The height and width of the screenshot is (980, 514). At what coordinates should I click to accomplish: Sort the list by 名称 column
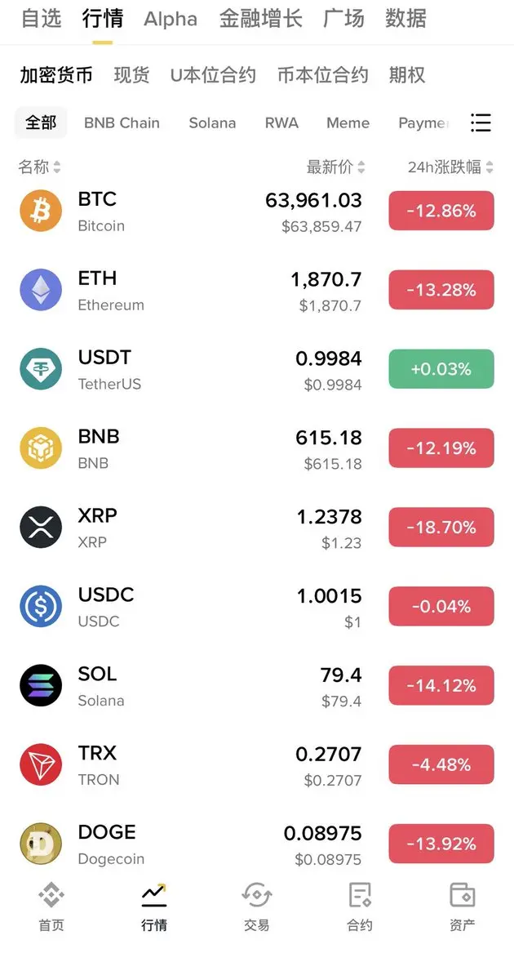pyautogui.click(x=39, y=167)
